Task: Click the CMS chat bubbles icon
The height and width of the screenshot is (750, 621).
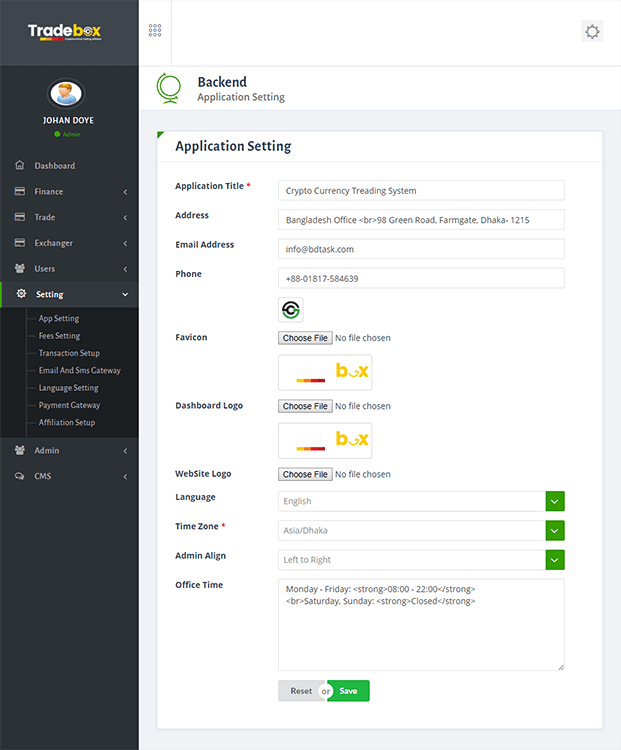Action: coord(20,477)
